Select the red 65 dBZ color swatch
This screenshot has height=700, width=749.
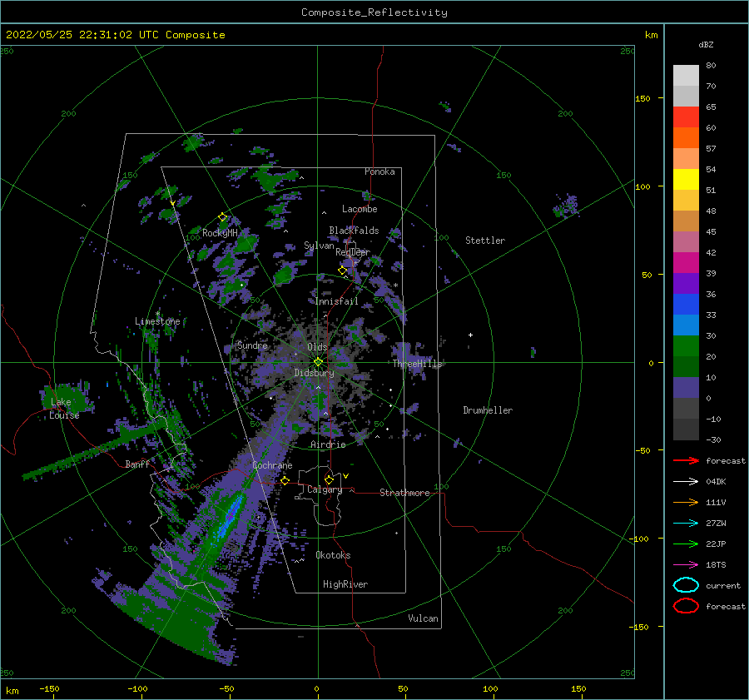[x=686, y=117]
